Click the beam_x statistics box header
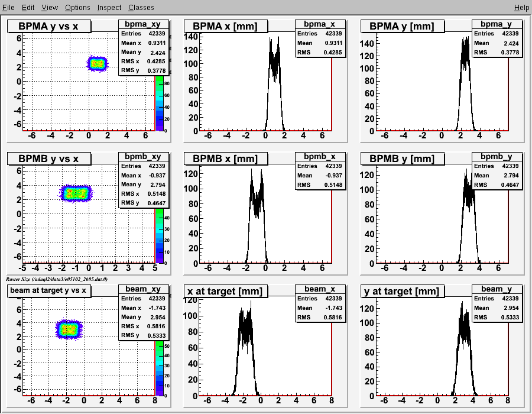 [x=320, y=289]
